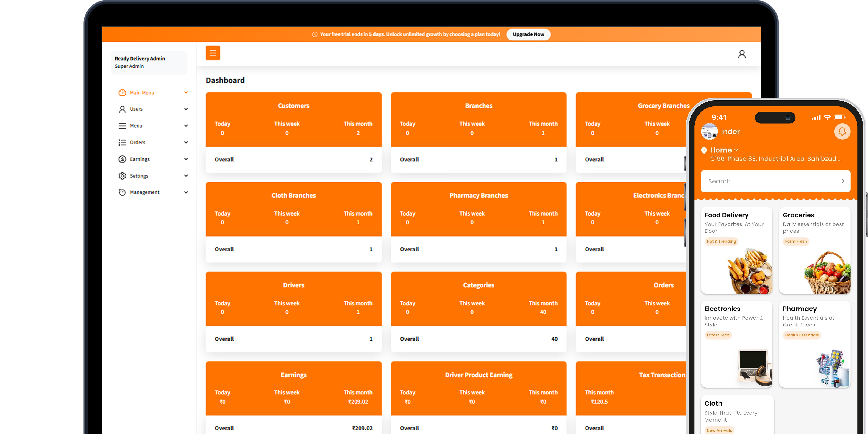Image resolution: width=868 pixels, height=434 pixels.
Task: Open the Food Delivery card on phone
Action: point(736,251)
